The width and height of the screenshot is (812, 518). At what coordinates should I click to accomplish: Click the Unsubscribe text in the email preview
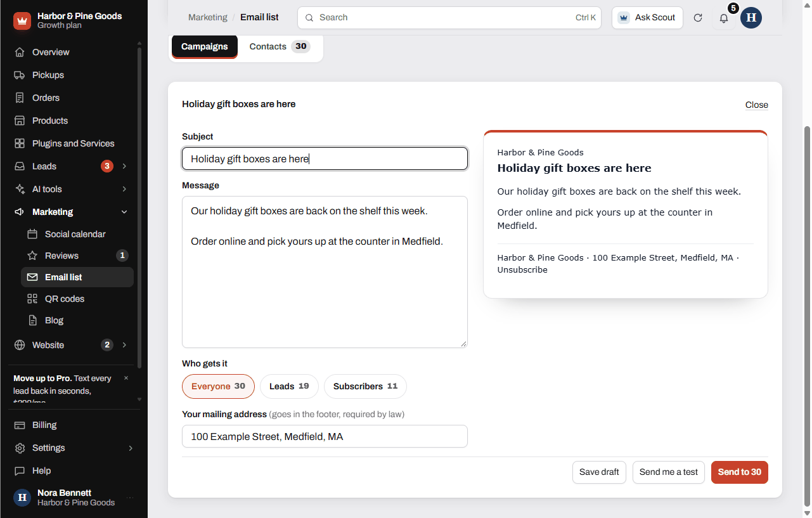tap(522, 269)
